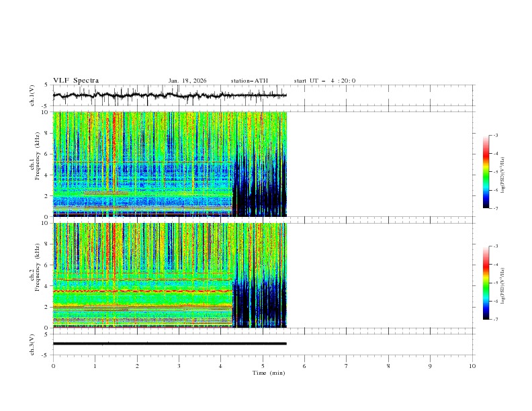Screen dimensions: 532x411
Task: Select the "start UT = 4 :20: 0" text
Action: coord(324,81)
